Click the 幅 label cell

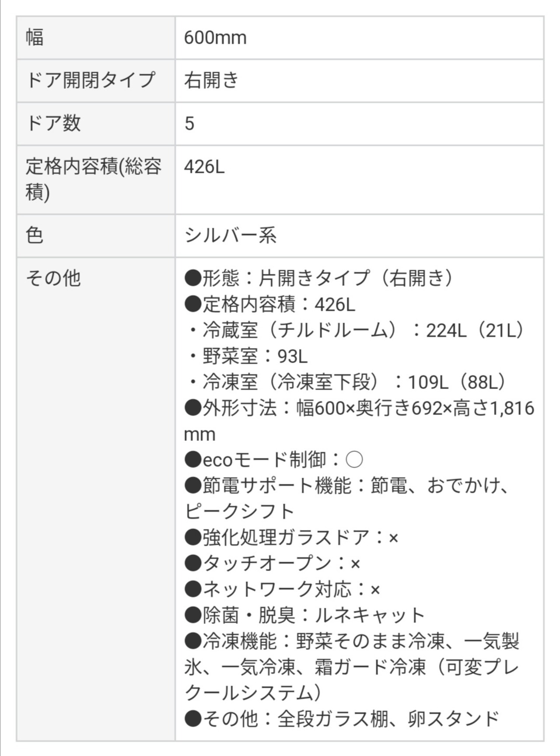(x=35, y=38)
